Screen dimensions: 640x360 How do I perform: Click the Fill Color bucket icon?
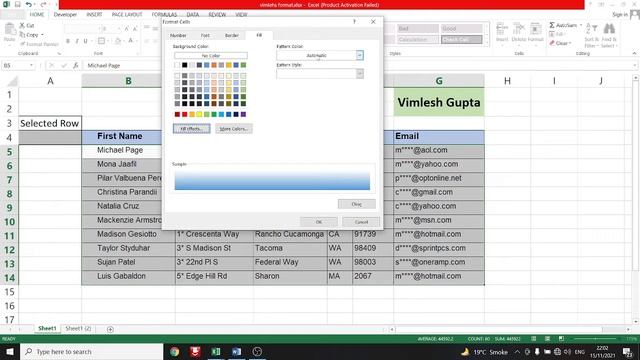(x=118, y=41)
